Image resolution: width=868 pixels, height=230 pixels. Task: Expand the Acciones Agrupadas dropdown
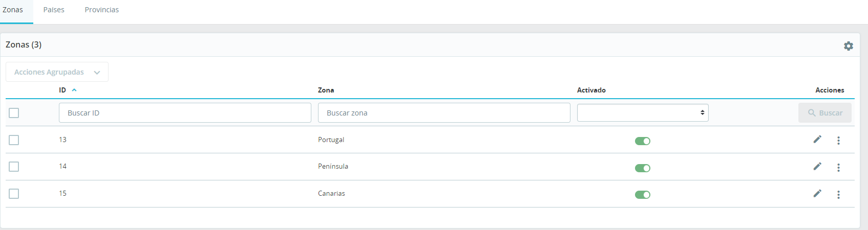57,72
